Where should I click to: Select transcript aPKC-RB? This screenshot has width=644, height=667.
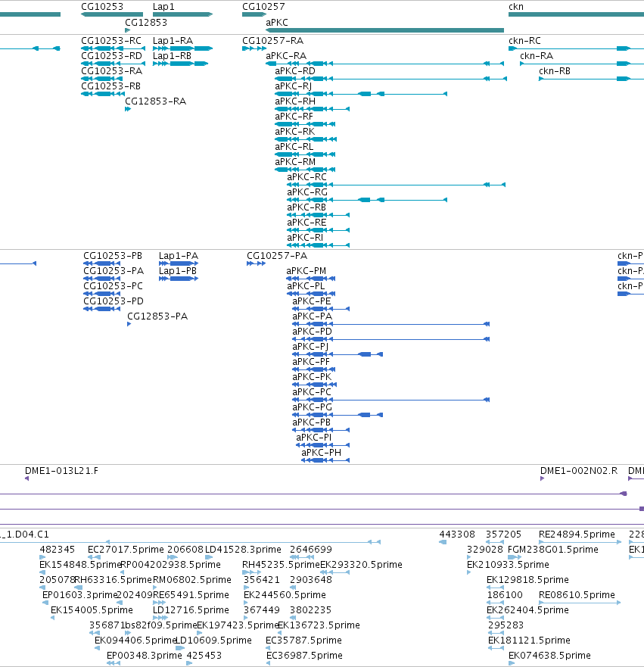click(319, 215)
